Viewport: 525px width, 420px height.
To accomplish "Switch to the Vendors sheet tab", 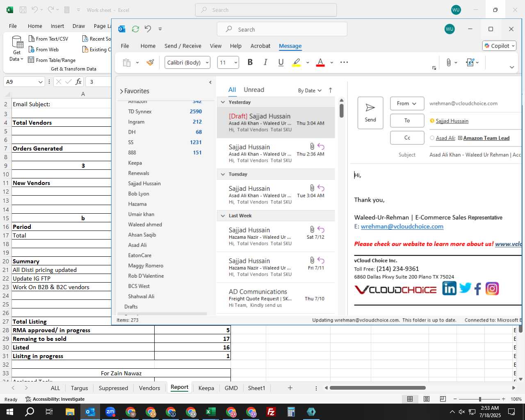I will click(149, 388).
